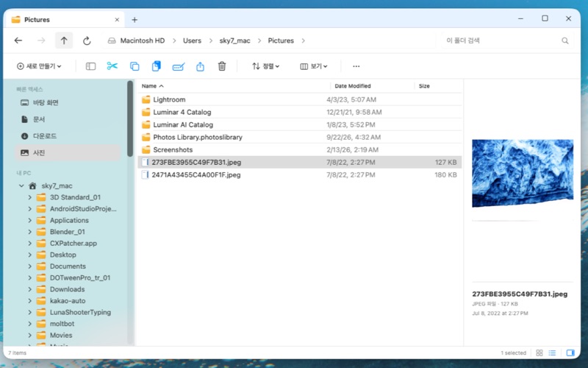Click the share icon in toolbar
588x368 pixels.
200,66
